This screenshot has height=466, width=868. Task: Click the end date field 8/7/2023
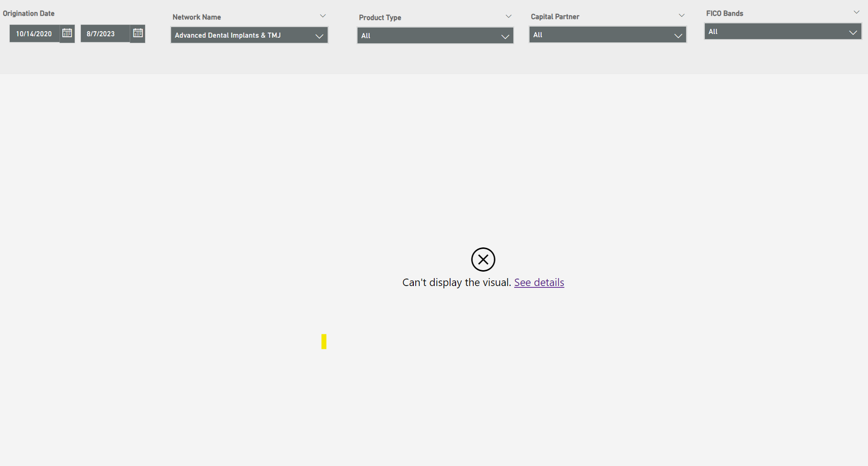105,33
